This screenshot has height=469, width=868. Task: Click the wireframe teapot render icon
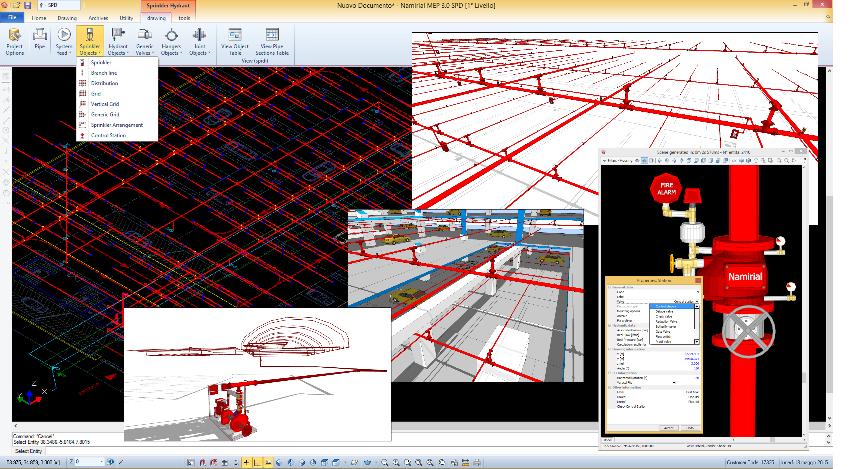(637, 160)
